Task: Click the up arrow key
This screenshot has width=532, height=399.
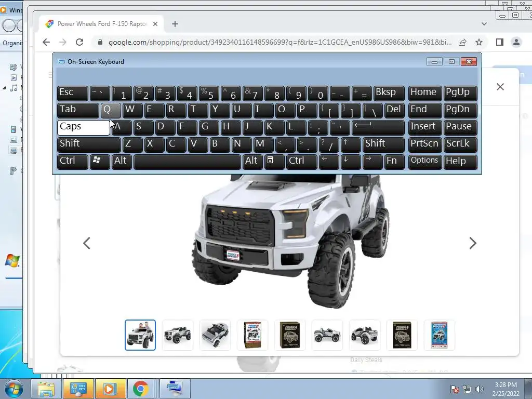Action: click(x=351, y=144)
